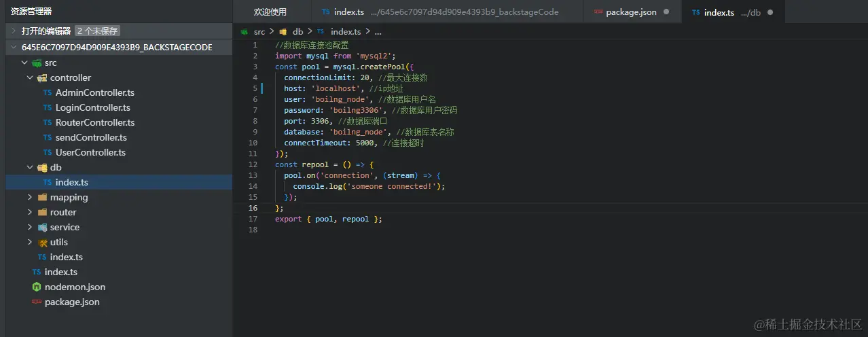Click the db folder icon in tree
The image size is (868, 337).
42,167
